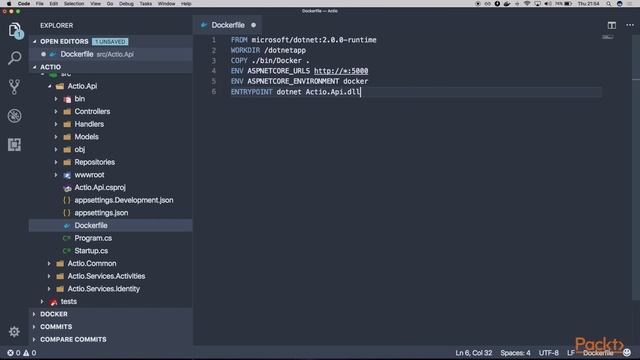This screenshot has width=640, height=360.
Task: Collapse the OPEN EDITORS section
Action: click(35, 42)
